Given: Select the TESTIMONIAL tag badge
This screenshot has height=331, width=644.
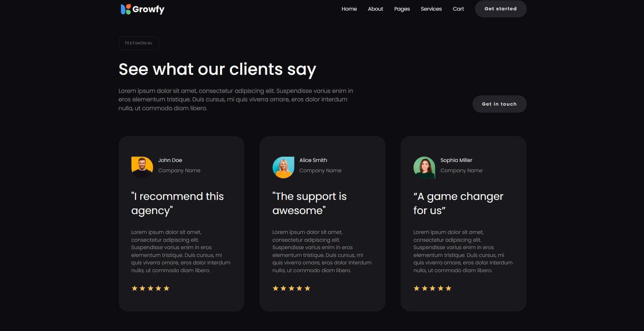Looking at the screenshot, I should [x=139, y=43].
